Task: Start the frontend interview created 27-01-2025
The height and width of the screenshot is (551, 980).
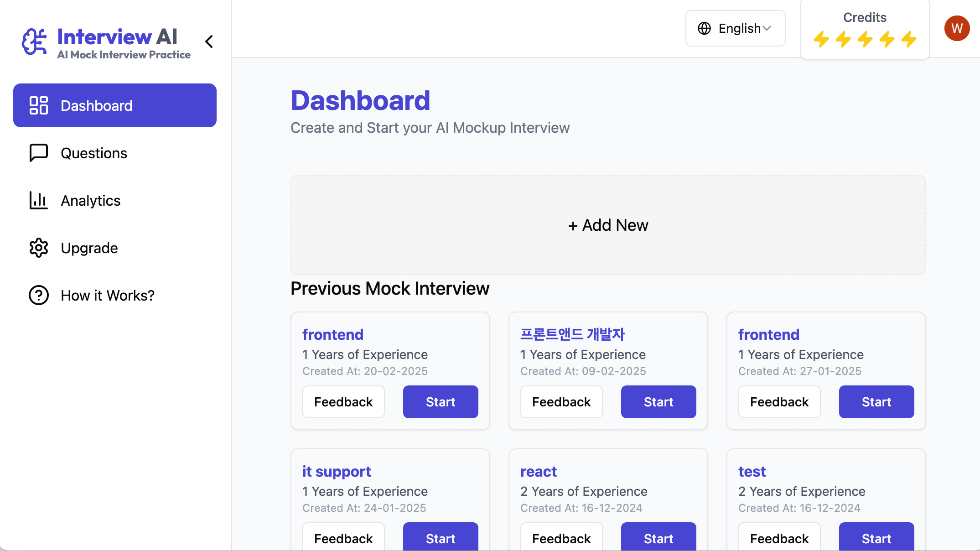Action: tap(876, 402)
